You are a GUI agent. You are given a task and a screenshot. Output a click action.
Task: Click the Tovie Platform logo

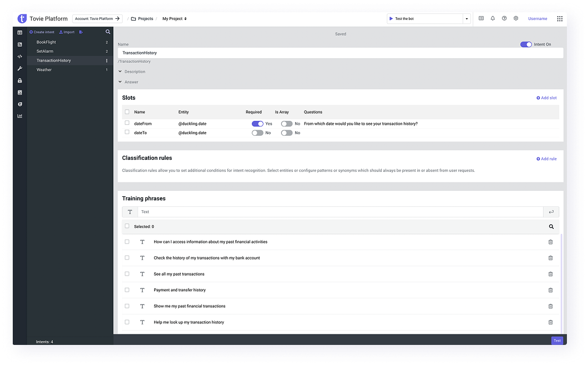click(x=22, y=18)
